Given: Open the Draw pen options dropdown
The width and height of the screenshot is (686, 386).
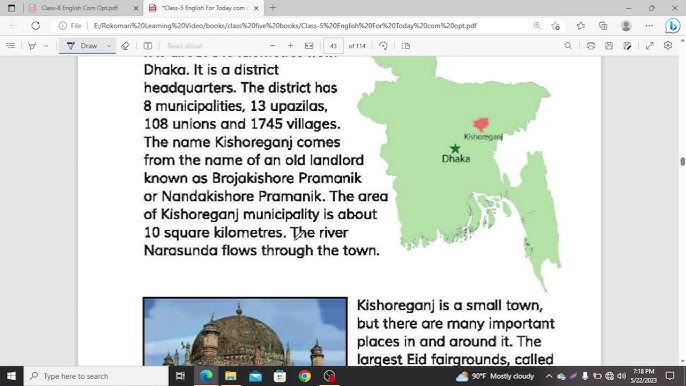Looking at the screenshot, I should (x=109, y=46).
